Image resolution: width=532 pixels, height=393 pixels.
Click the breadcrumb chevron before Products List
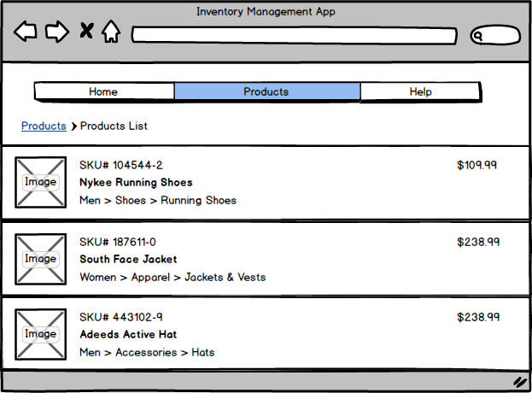pos(74,126)
